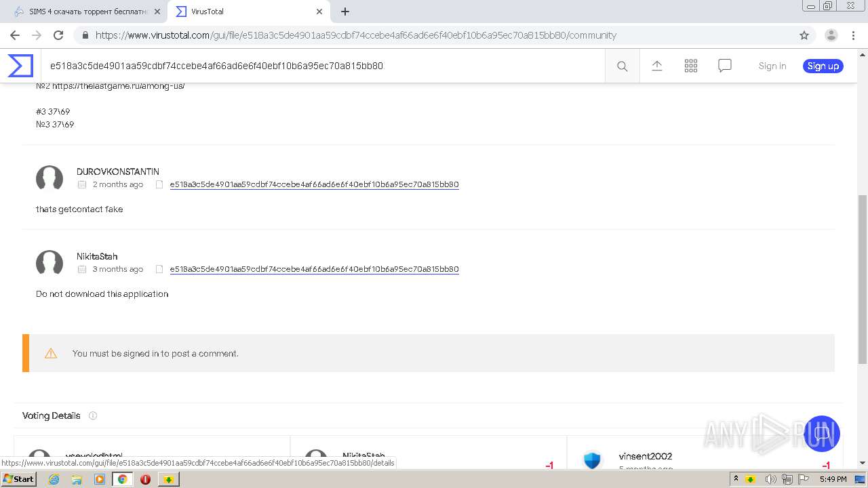Screen dimensions: 868x488
Task: Click vinsent2002 voter name
Action: tap(646, 456)
